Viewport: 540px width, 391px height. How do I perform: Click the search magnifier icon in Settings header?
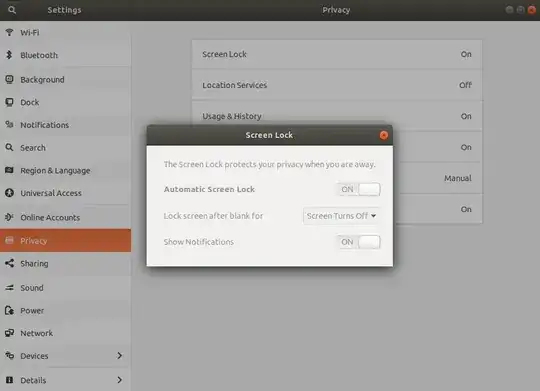[x=12, y=10]
